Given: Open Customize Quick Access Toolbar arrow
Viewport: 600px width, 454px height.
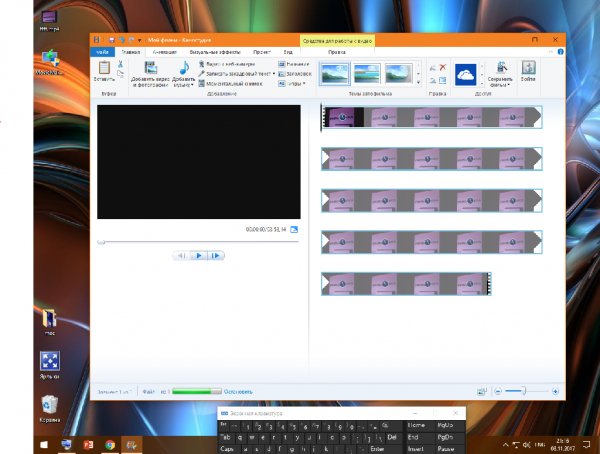Looking at the screenshot, I should [x=140, y=40].
